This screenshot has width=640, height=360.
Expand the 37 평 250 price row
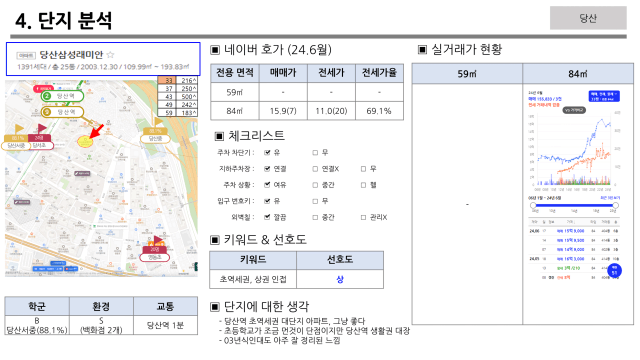[178, 89]
